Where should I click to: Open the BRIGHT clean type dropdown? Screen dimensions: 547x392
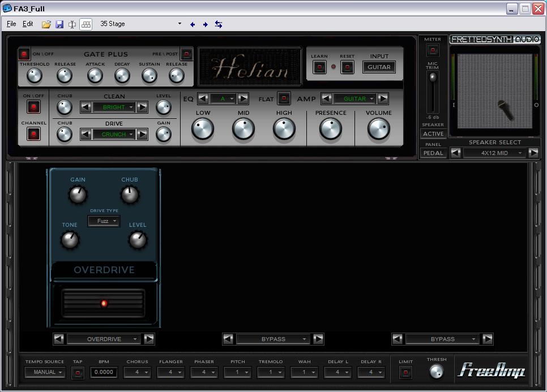[x=114, y=107]
